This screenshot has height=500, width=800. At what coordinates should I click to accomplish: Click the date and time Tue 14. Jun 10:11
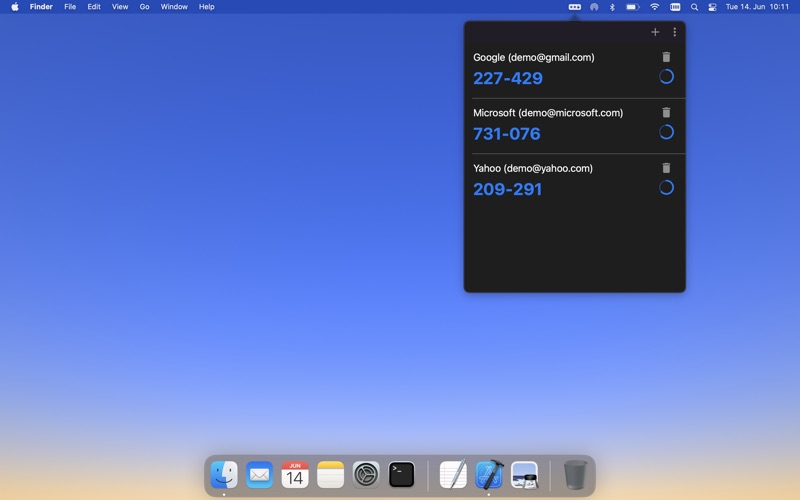(757, 7)
